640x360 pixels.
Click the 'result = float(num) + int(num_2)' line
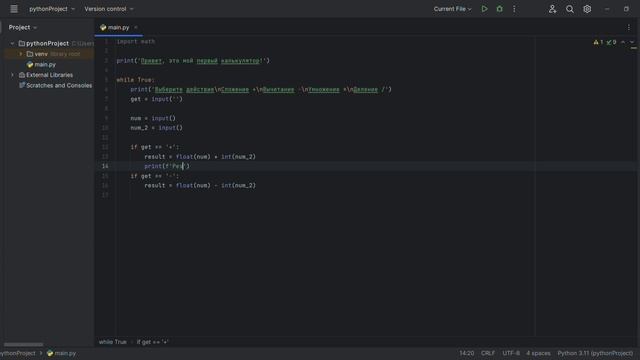click(x=200, y=157)
